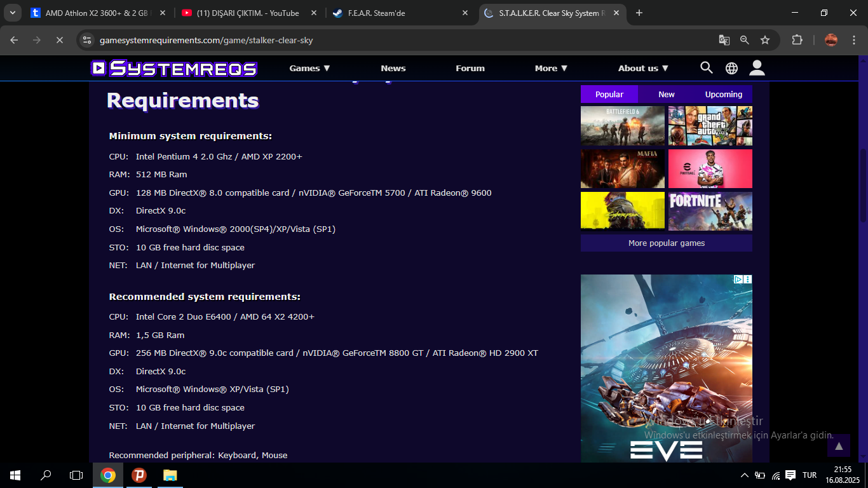Click the Chrome taskbar icon
Viewport: 868px width, 488px height.
(x=108, y=475)
